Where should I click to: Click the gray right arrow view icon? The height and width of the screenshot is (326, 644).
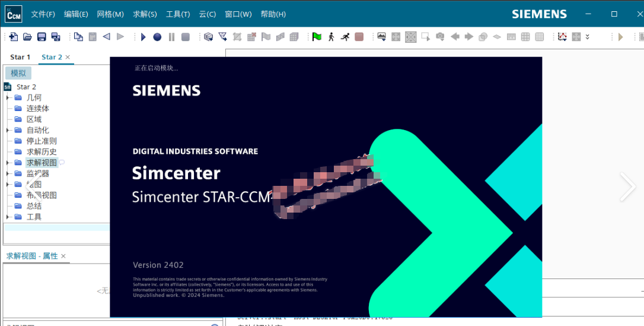pyautogui.click(x=468, y=37)
